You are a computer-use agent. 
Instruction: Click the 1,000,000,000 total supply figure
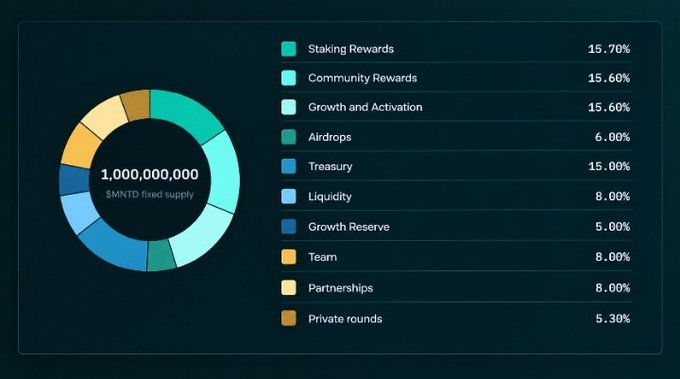click(x=150, y=174)
